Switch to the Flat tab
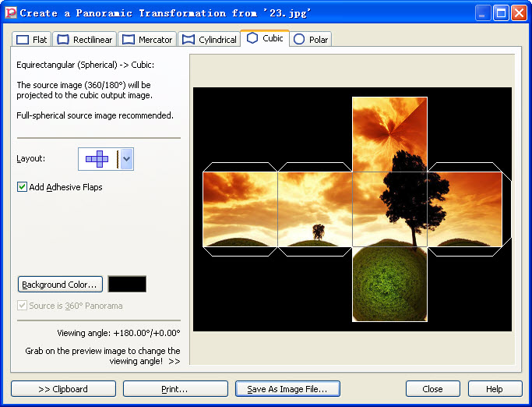 point(32,40)
